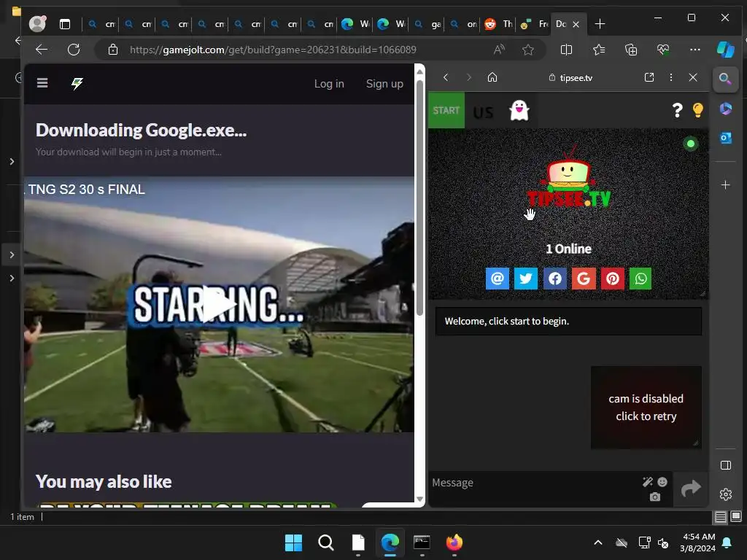Open the US country selector

click(x=484, y=113)
